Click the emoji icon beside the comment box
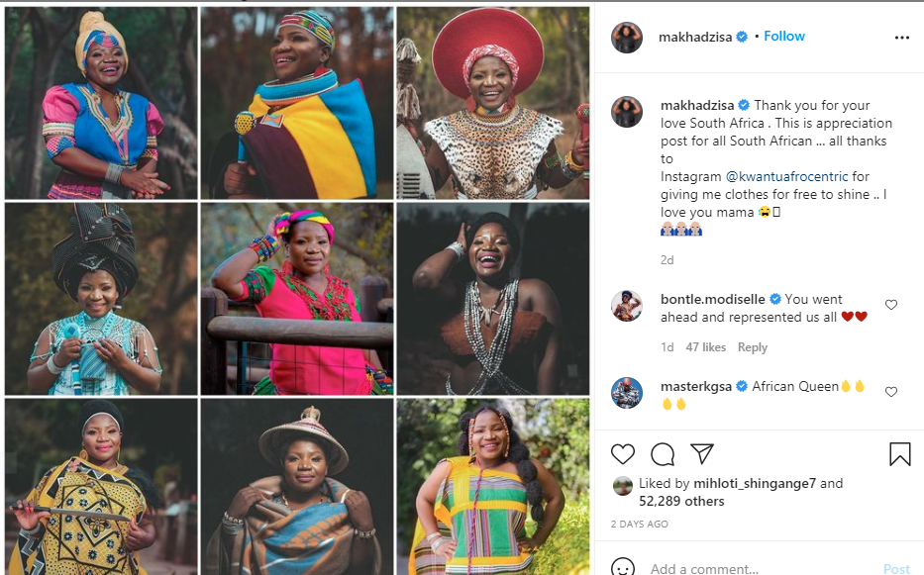The image size is (924, 575). [622, 569]
